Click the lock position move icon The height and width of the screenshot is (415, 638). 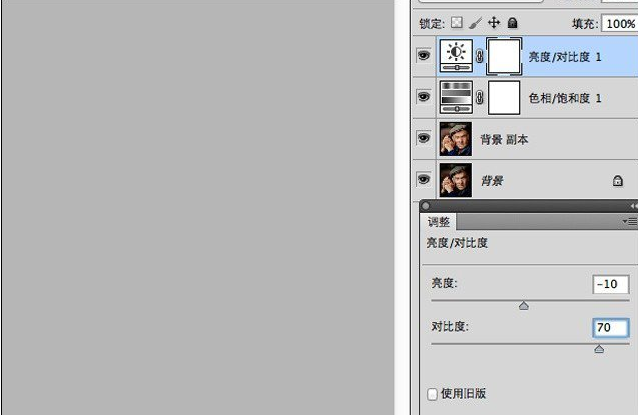click(x=494, y=22)
